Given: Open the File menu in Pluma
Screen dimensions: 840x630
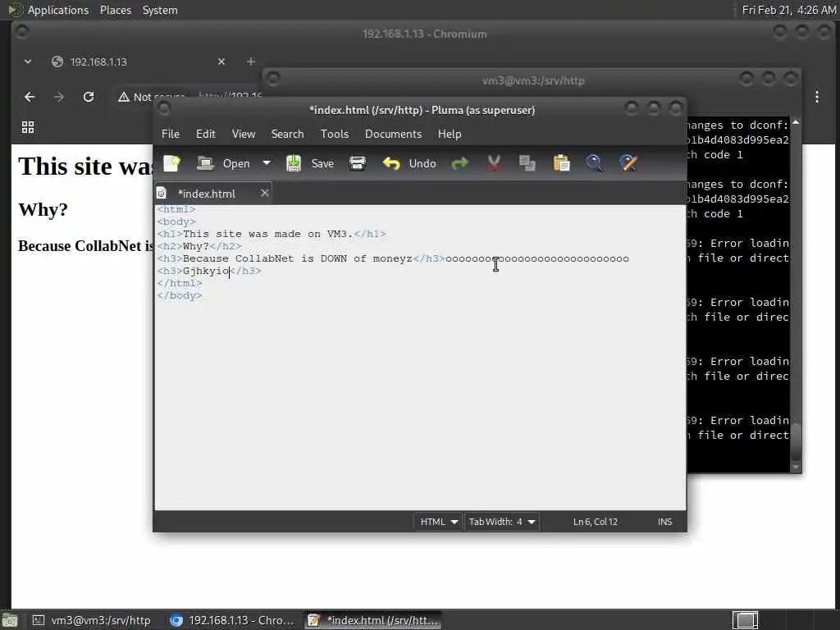Looking at the screenshot, I should 171,134.
